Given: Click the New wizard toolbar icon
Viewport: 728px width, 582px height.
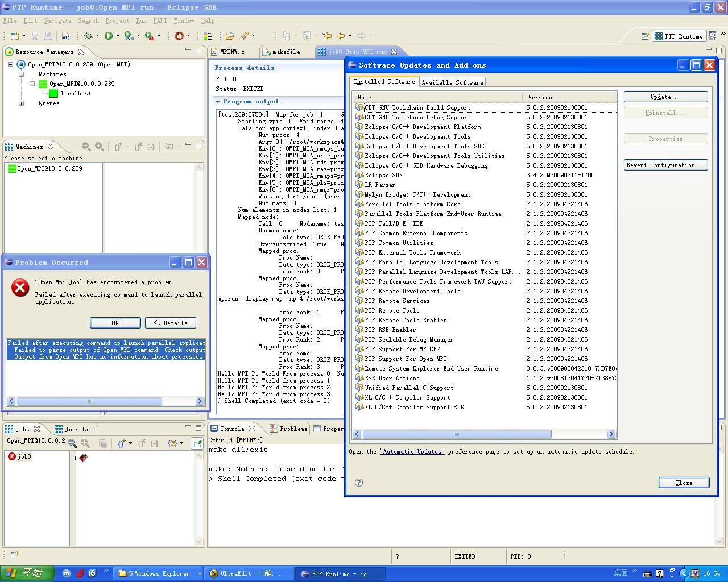Looking at the screenshot, I should coord(15,36).
